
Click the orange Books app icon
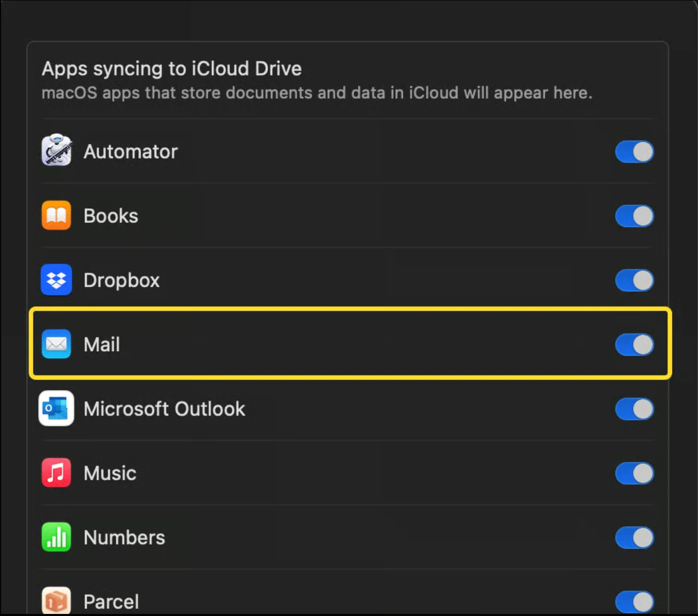[56, 216]
